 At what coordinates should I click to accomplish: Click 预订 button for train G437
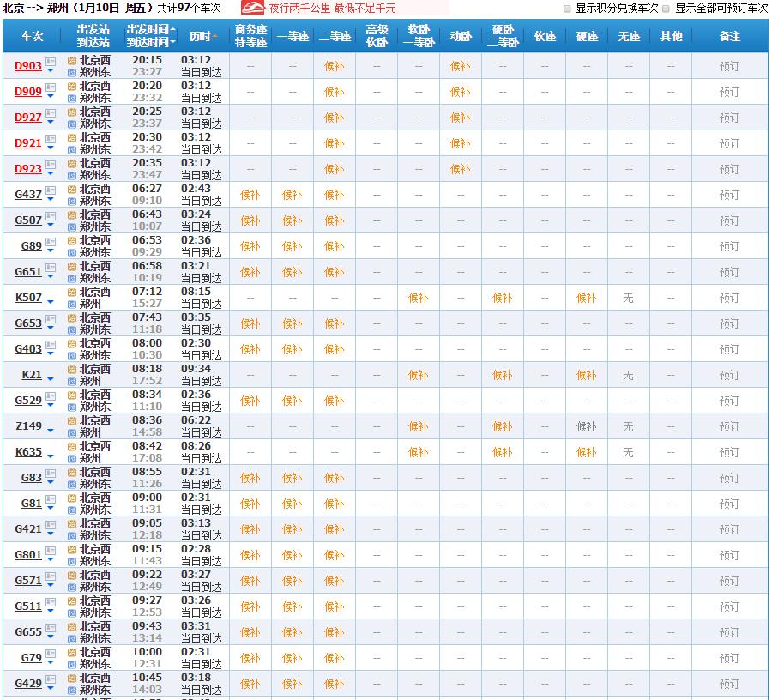tap(729, 195)
